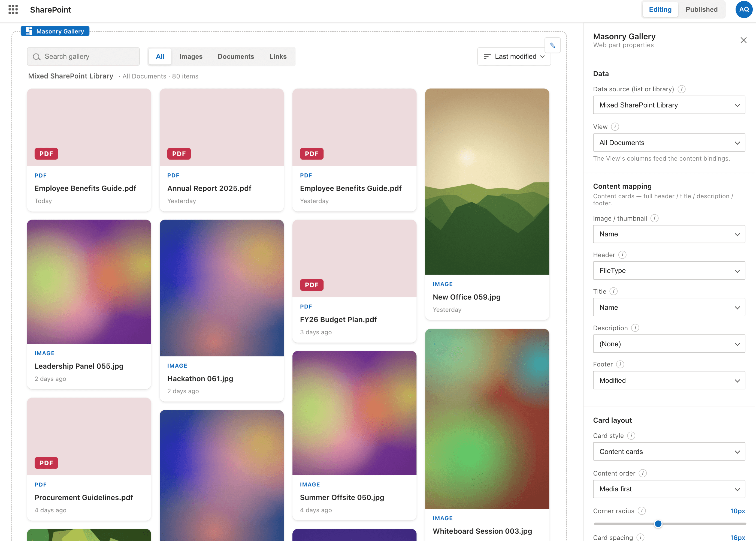The width and height of the screenshot is (756, 541).
Task: Click the Whiteboard Session 003.jpg title
Action: (482, 531)
